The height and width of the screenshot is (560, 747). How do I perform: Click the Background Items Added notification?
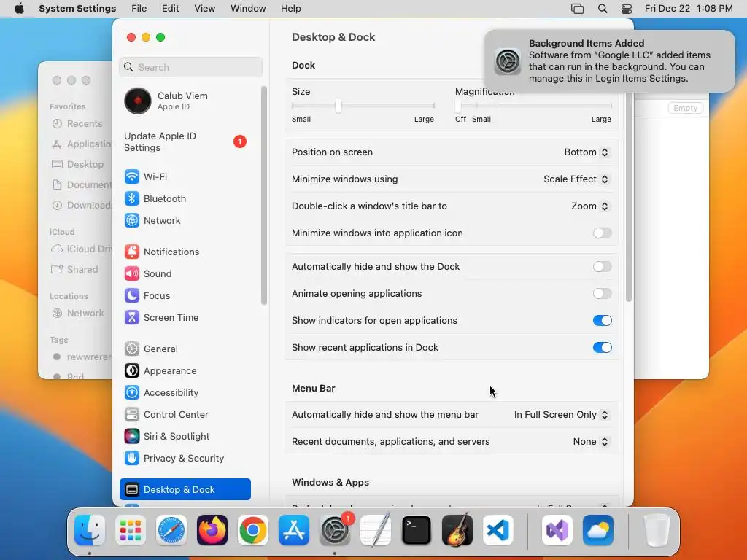click(609, 61)
